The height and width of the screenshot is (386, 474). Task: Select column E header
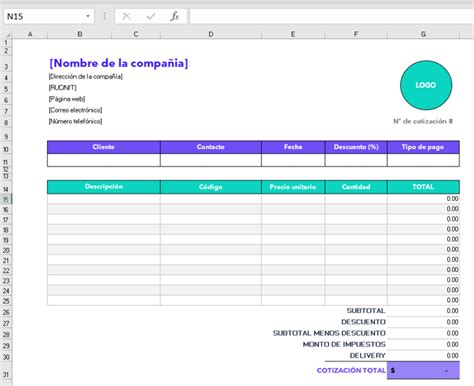point(293,34)
